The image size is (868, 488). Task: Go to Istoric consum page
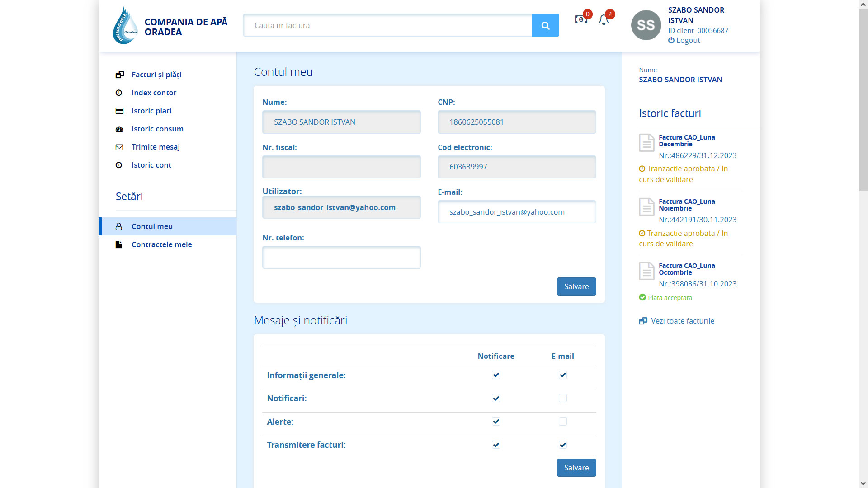(x=157, y=129)
